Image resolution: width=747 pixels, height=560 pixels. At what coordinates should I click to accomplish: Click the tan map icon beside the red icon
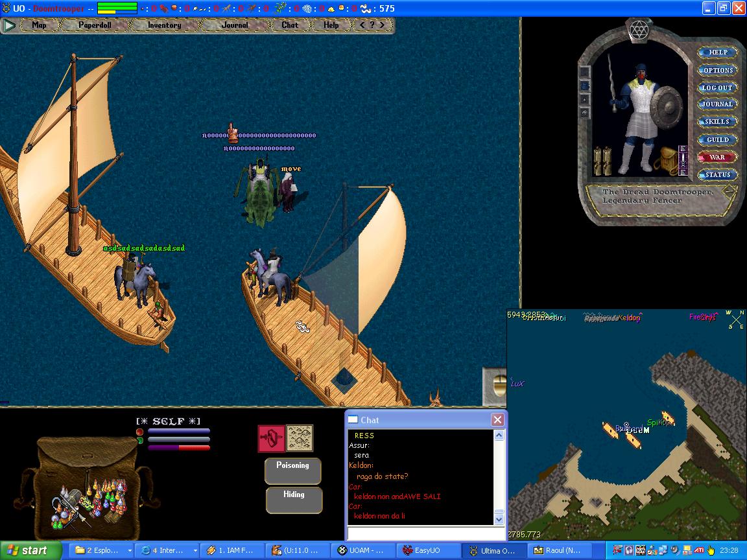click(x=300, y=438)
